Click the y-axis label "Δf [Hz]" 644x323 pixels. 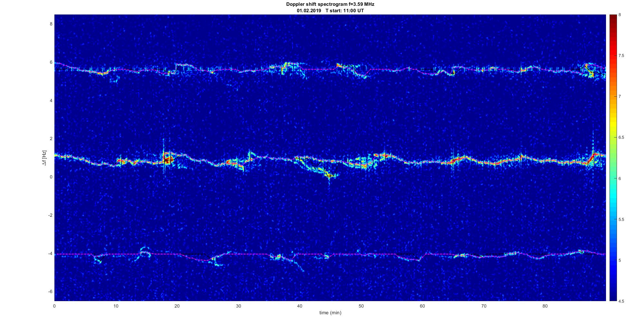coord(44,158)
